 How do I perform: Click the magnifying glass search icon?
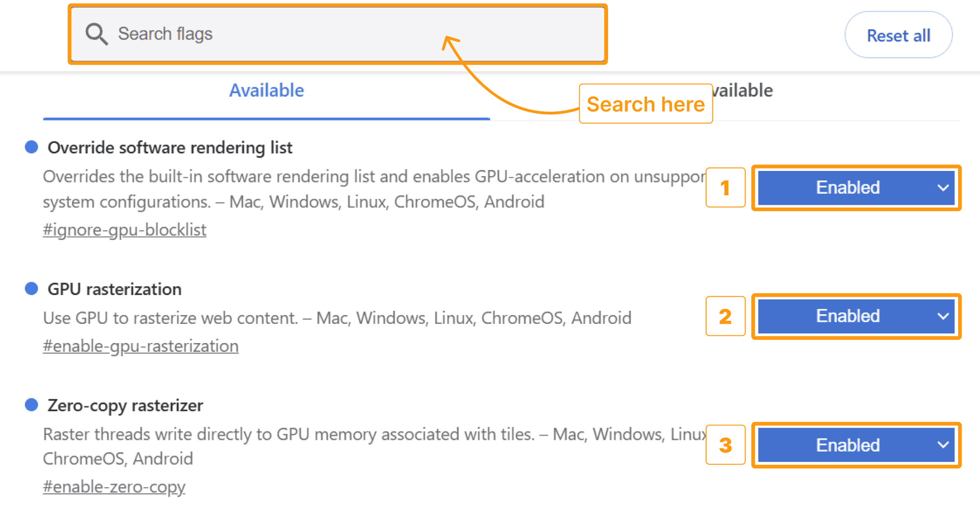point(96,34)
